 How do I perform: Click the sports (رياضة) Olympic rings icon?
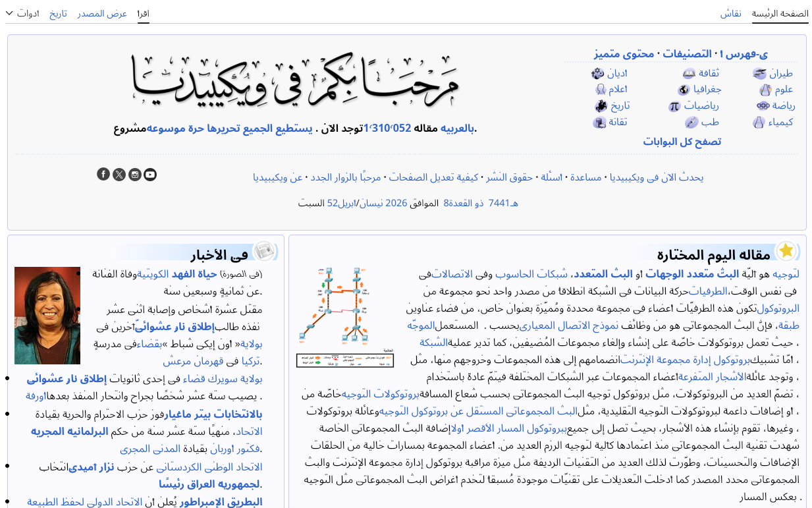(x=763, y=105)
